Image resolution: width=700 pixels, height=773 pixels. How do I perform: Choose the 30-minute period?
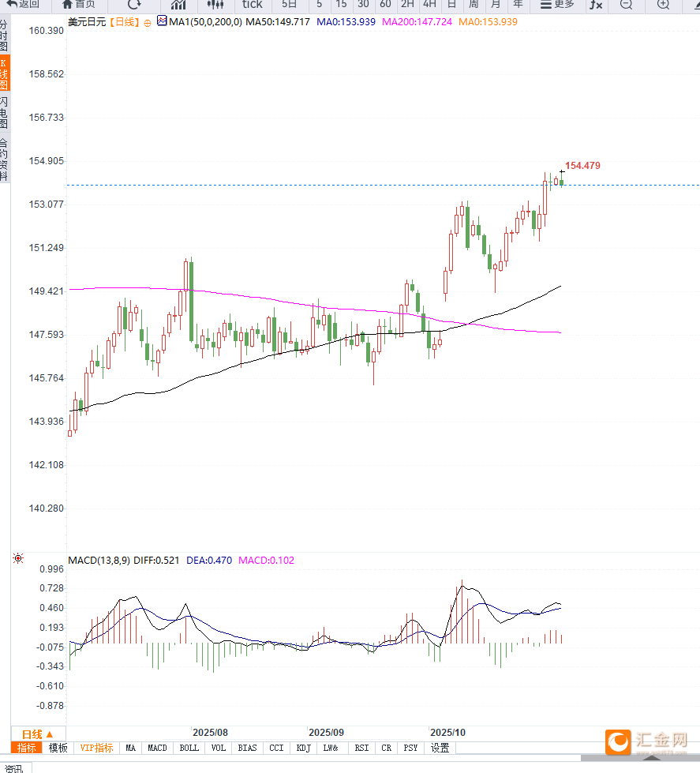tap(363, 5)
